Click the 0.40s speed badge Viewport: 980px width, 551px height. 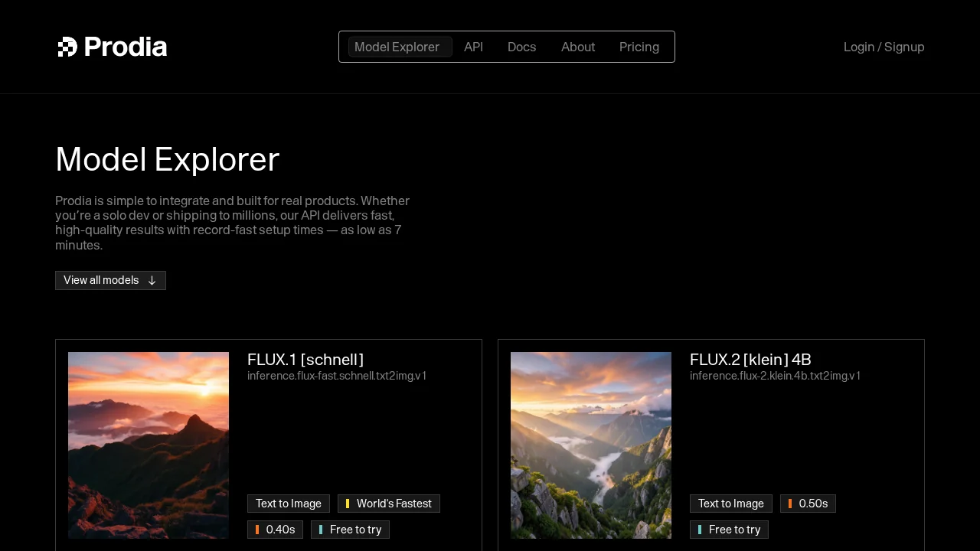click(275, 529)
